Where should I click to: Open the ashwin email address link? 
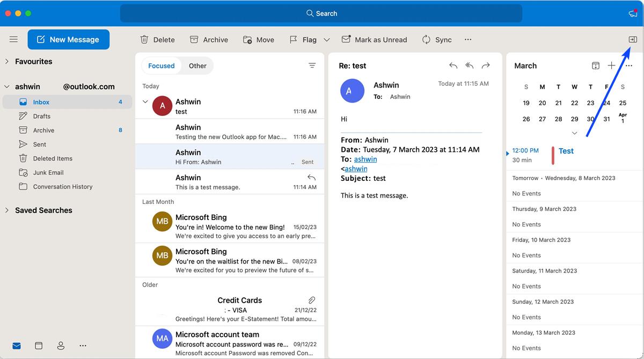(x=365, y=159)
